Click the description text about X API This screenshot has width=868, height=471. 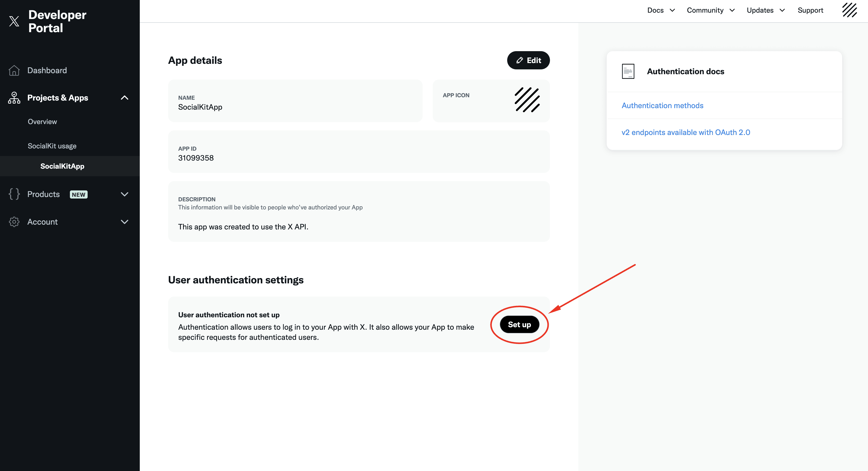click(x=243, y=227)
